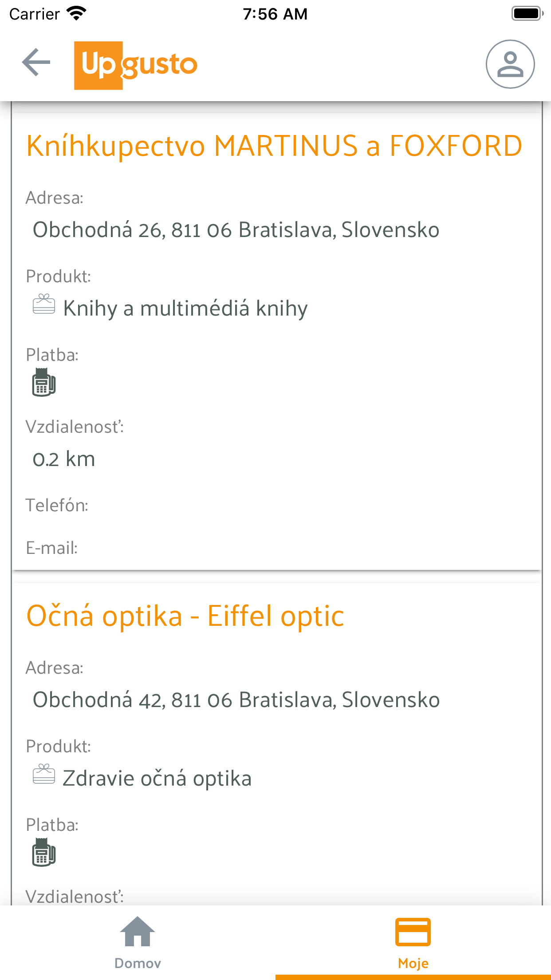Tap gift voucher icon beside Knihy a multimédiá

tap(44, 304)
